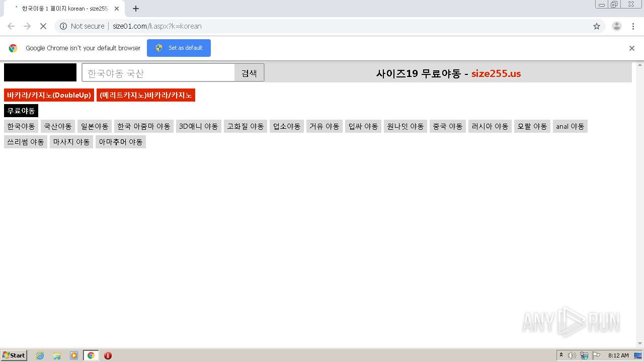Choose the 업소야동 category
The image size is (644, 362).
coord(287,126)
